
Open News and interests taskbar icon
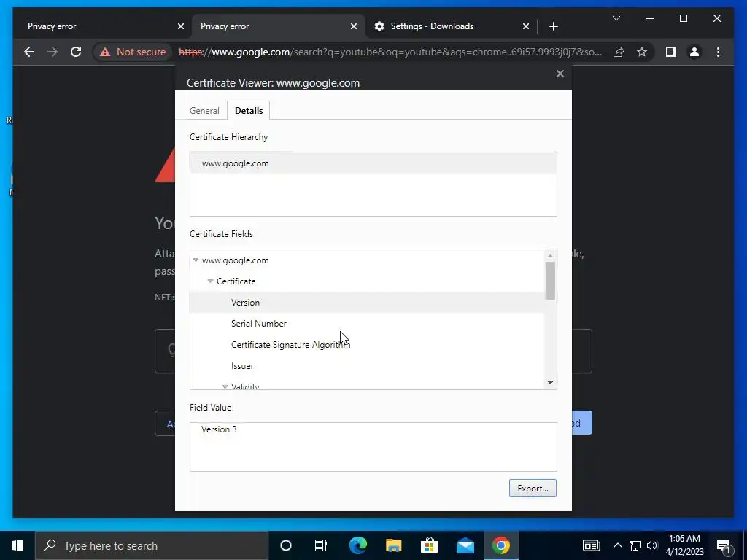click(591, 545)
